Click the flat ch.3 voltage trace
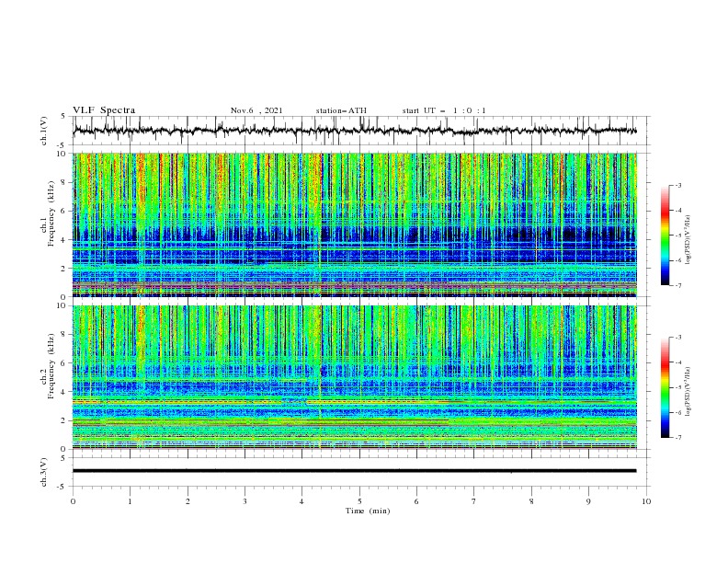The height and width of the screenshot is (563, 728). tap(354, 471)
